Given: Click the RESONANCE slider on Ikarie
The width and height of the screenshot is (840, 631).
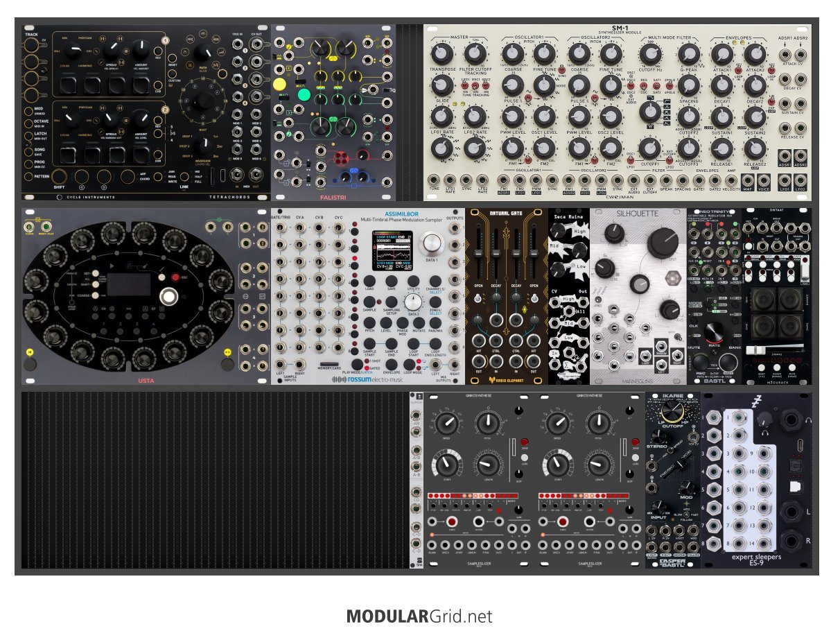Looking at the screenshot, I should (x=681, y=465).
